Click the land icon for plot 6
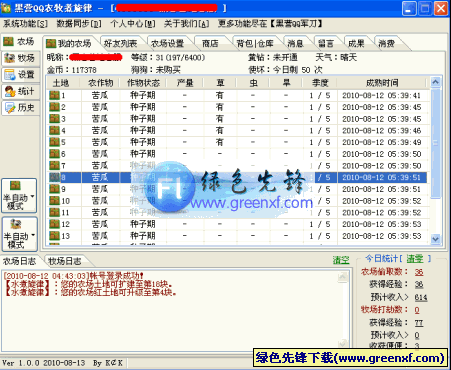This screenshot has width=451, height=370. pos(54,154)
